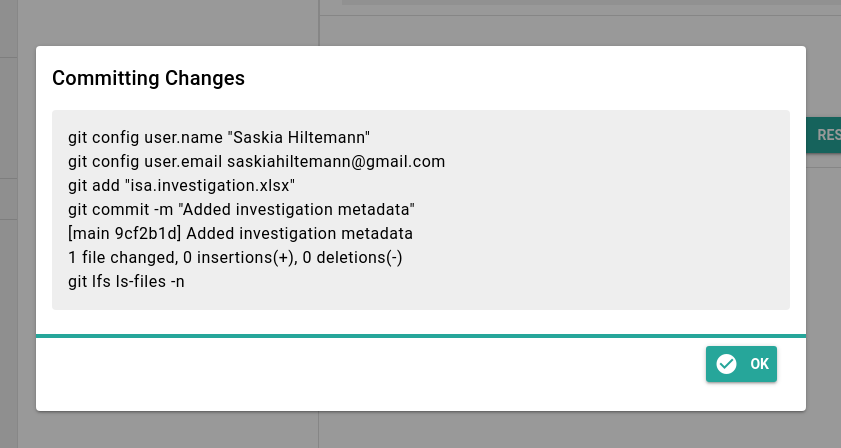Click the "1 file changed" summary text
This screenshot has width=841, height=448.
point(123,258)
